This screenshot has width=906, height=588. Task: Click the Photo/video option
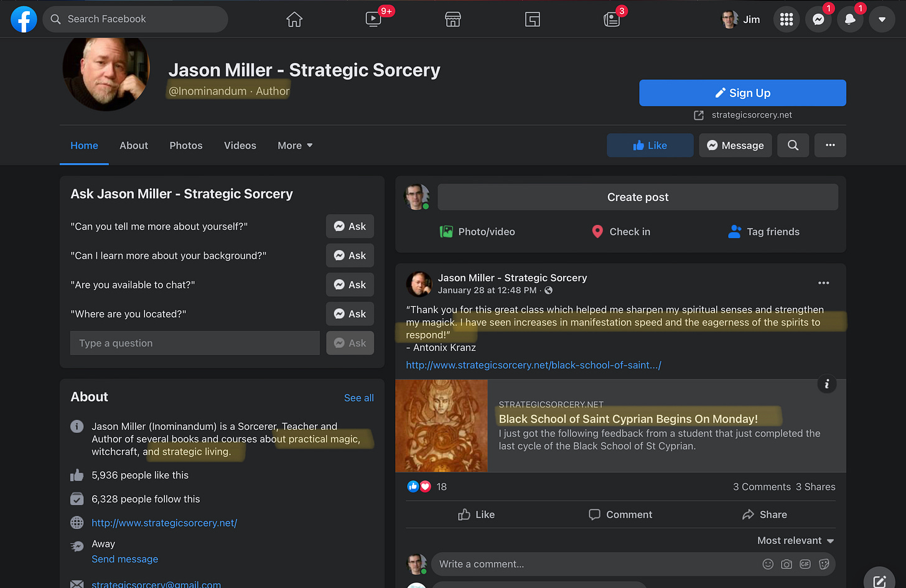477,231
